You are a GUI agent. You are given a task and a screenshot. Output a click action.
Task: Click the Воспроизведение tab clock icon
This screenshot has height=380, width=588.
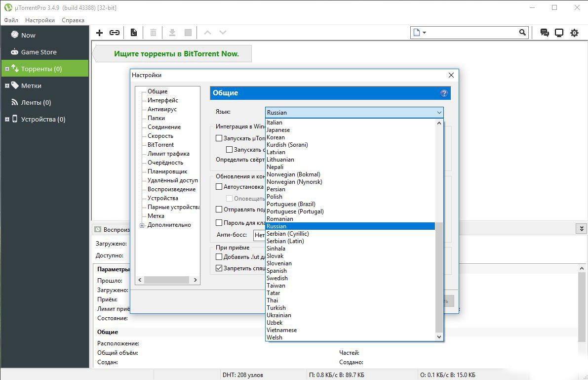tap(98, 229)
